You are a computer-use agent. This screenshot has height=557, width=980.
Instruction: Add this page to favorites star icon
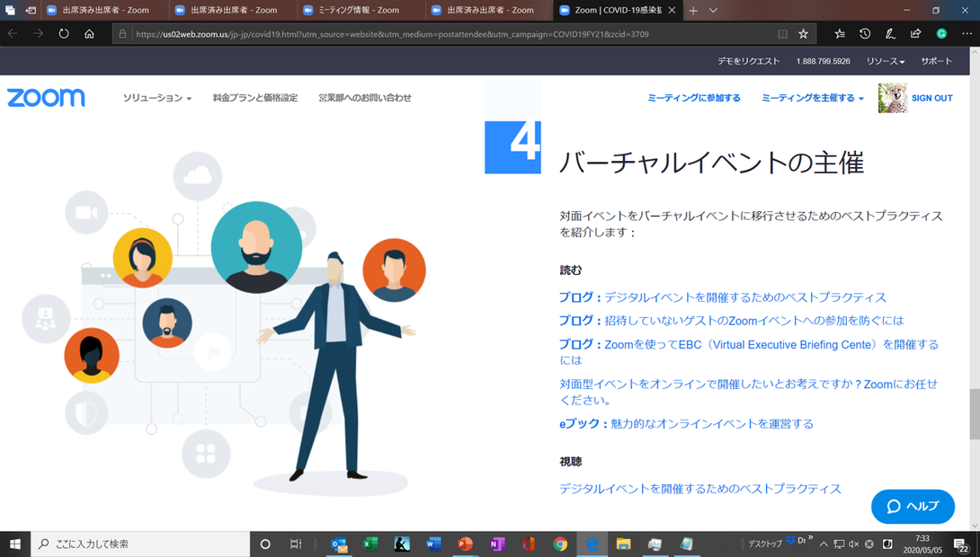(x=803, y=34)
